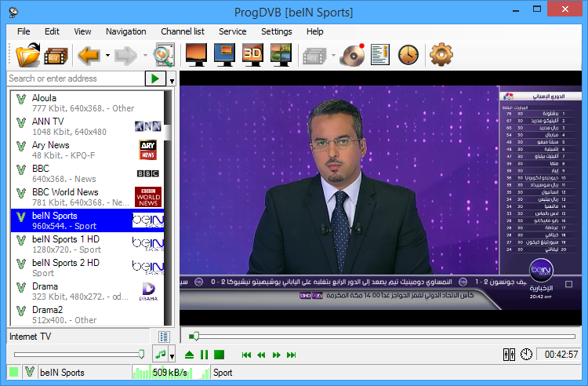Go forward with the gray right arrow

pos(126,56)
